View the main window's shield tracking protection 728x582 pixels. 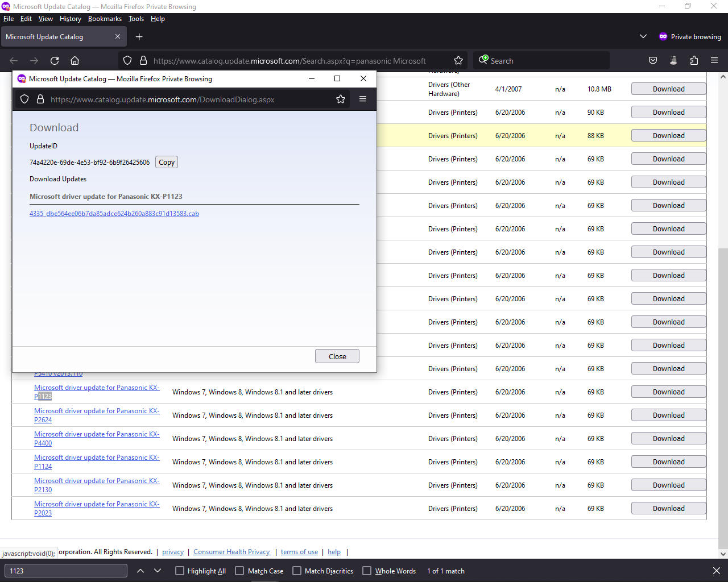coord(127,61)
